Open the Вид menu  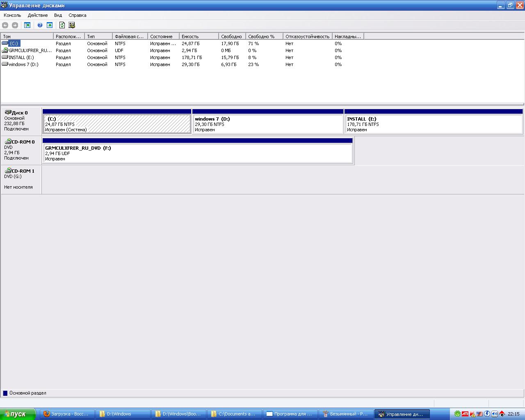[58, 15]
